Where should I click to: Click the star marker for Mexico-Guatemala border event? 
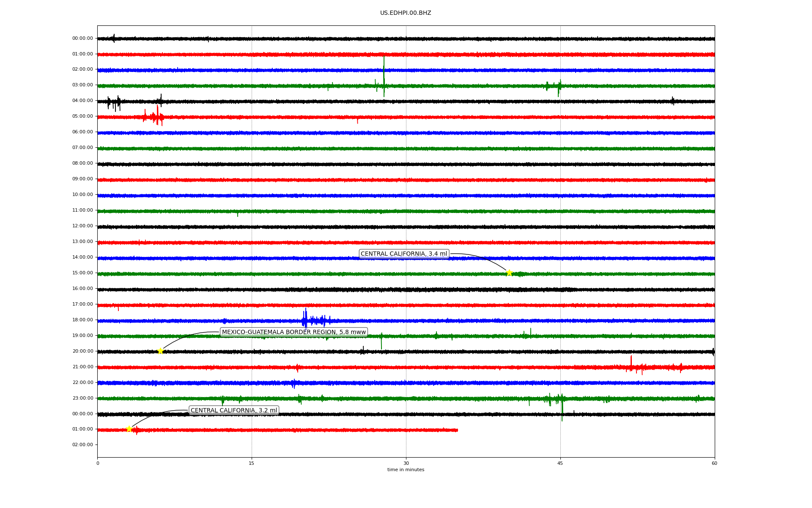coord(160,351)
